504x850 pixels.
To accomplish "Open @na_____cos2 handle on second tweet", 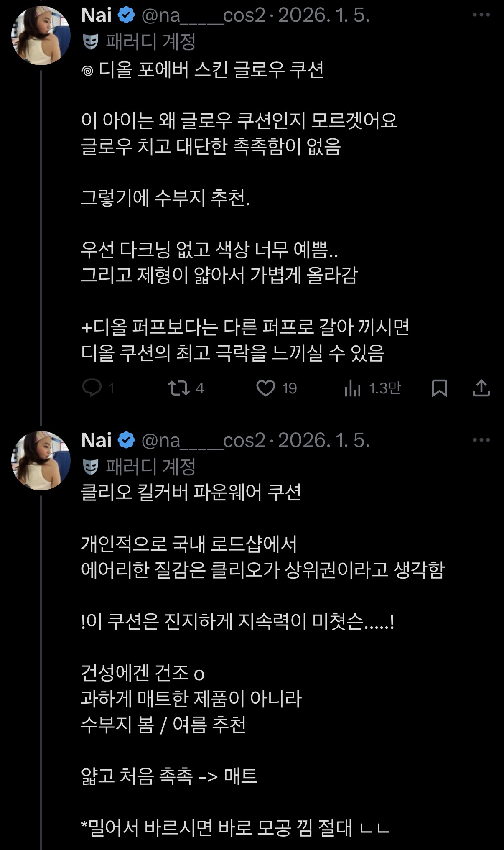I will (x=204, y=440).
